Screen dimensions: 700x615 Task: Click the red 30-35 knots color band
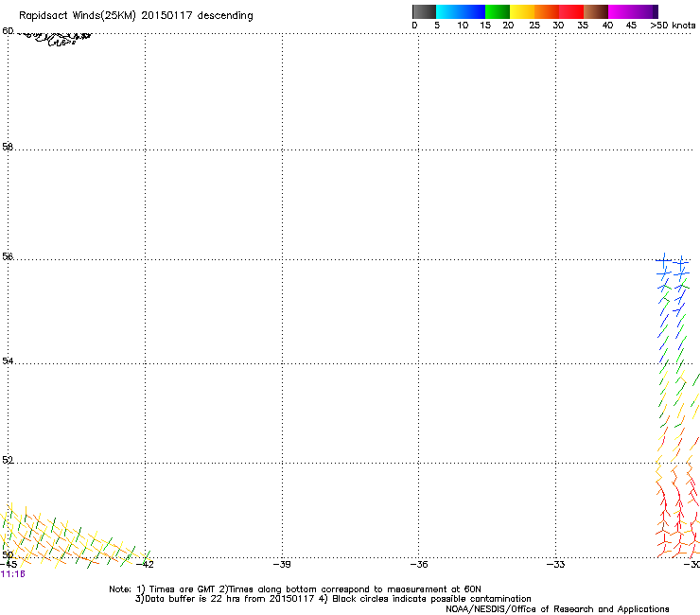tap(571, 11)
